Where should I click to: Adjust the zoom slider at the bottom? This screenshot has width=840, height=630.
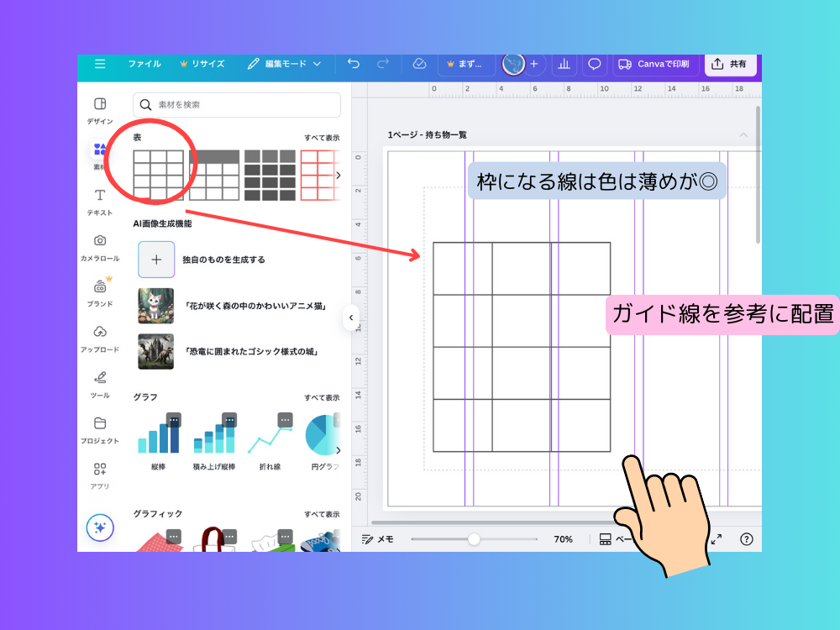[475, 538]
